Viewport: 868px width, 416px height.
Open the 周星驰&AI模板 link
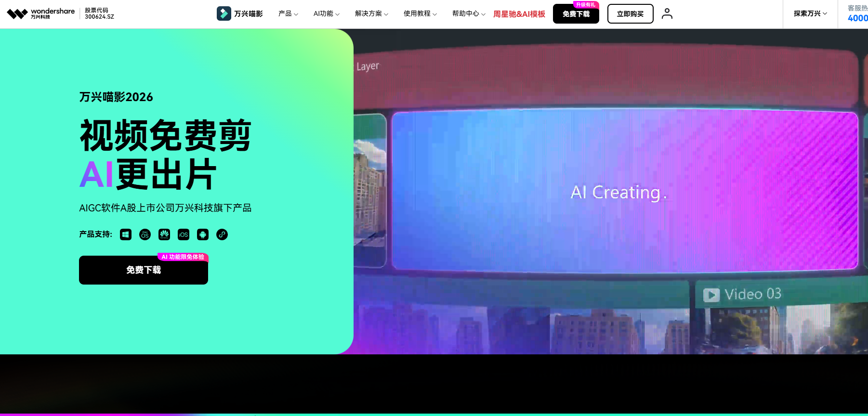(519, 14)
